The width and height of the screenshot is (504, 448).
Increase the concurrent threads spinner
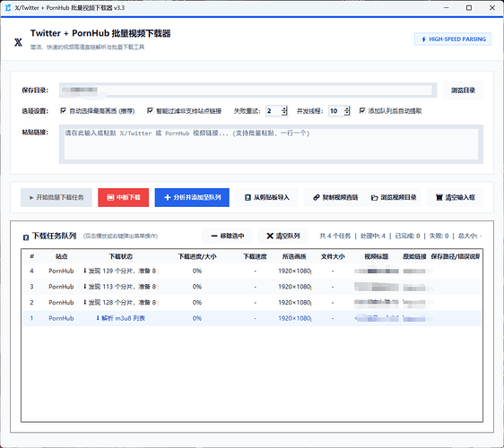[x=347, y=108]
